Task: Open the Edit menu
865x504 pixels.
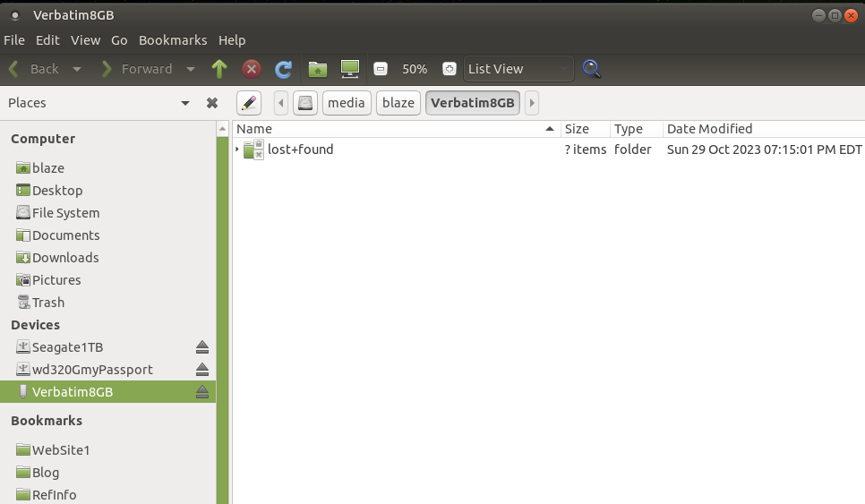Action: pos(47,40)
